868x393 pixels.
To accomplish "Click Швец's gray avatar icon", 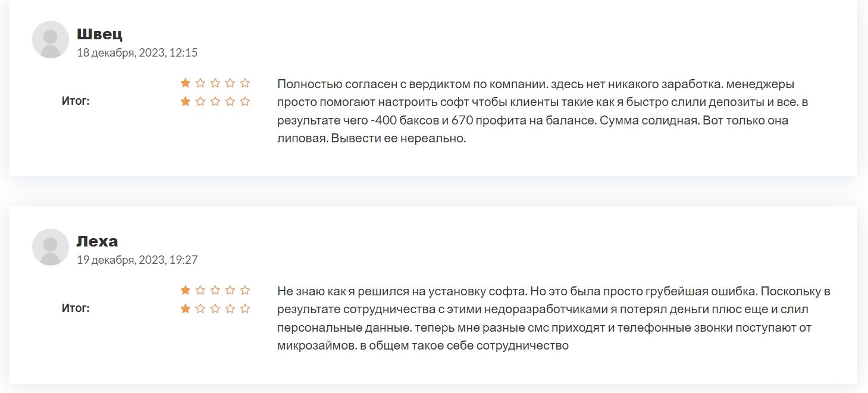I will click(51, 39).
